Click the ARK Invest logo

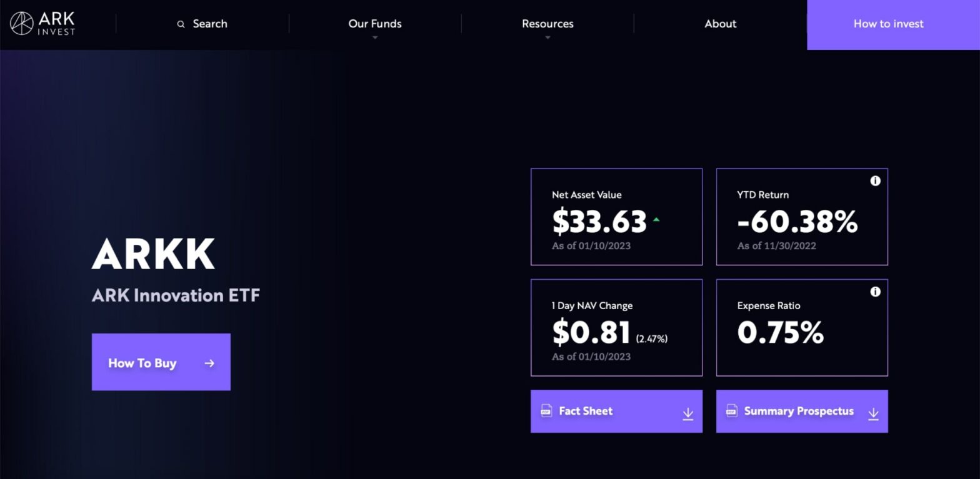(41, 24)
